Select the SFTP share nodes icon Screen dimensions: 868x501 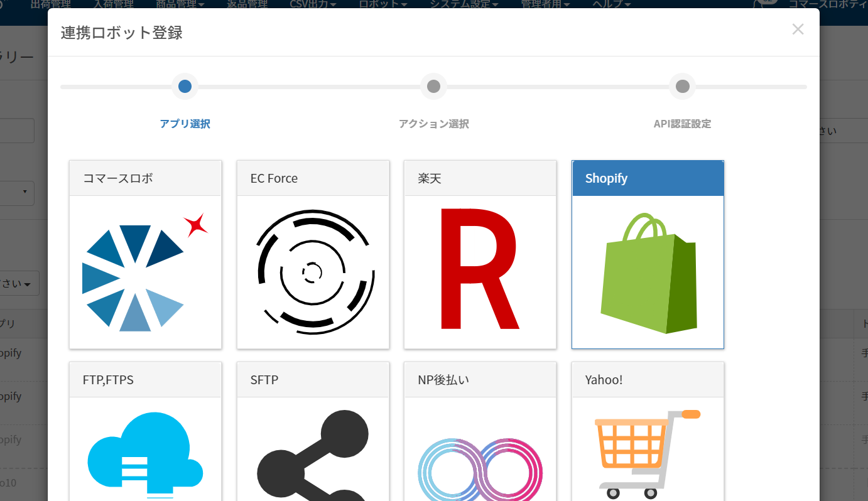point(313,455)
